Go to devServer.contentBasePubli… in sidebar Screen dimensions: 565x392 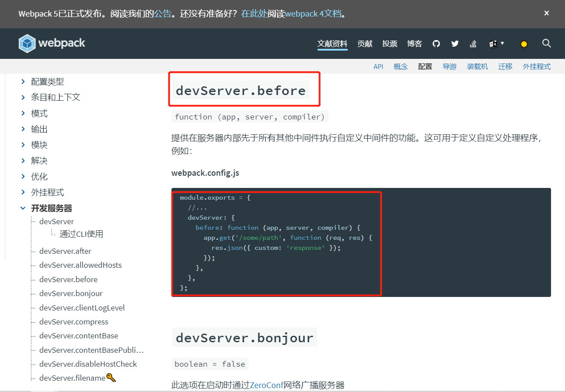[92, 350]
